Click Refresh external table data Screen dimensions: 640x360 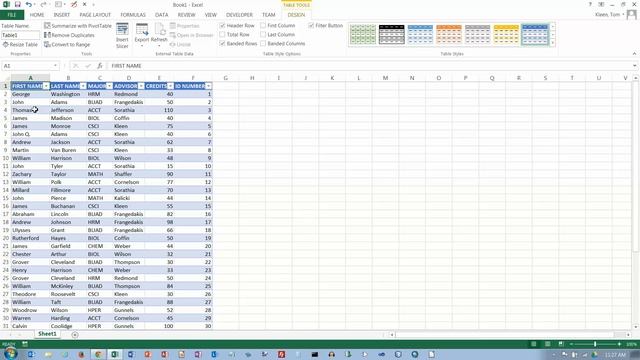coord(159,34)
